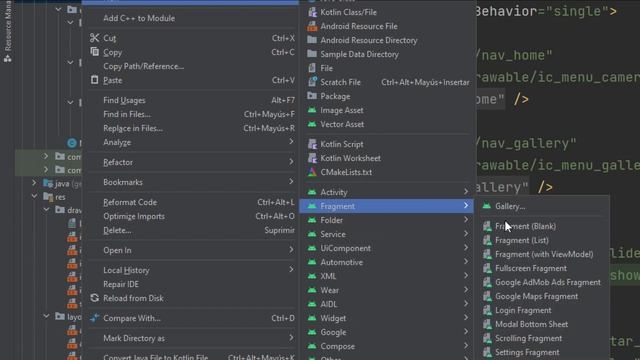Click the Compare With icon
The image size is (640, 360).
click(x=94, y=318)
